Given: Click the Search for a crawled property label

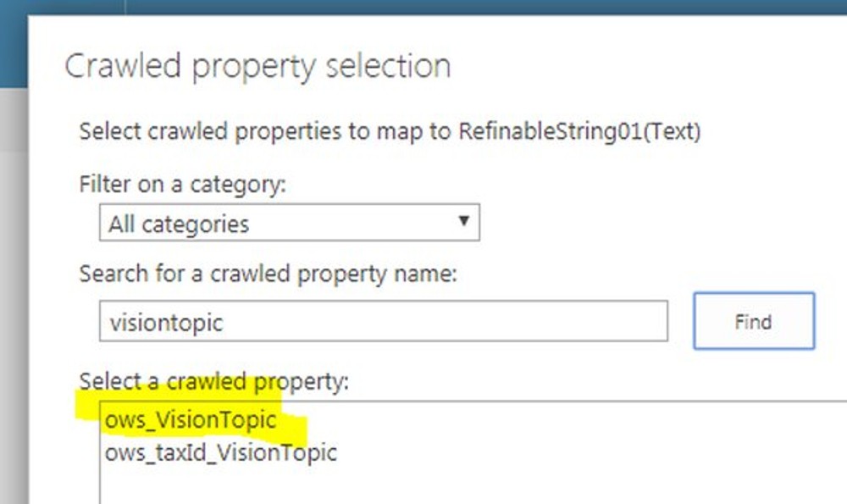Looking at the screenshot, I should click(x=246, y=273).
